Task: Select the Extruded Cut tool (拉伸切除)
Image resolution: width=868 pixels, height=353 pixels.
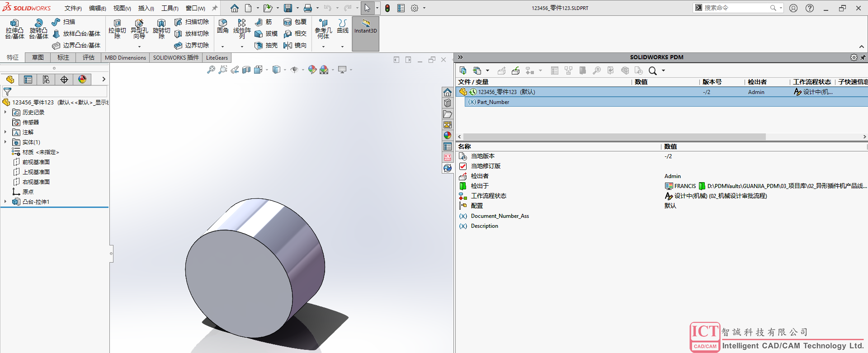Action: click(x=117, y=29)
